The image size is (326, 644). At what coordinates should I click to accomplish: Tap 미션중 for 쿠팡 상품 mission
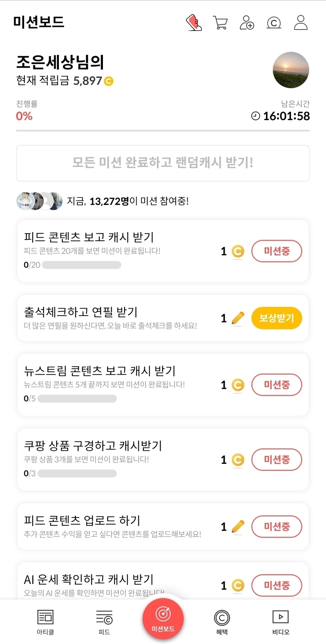click(277, 459)
